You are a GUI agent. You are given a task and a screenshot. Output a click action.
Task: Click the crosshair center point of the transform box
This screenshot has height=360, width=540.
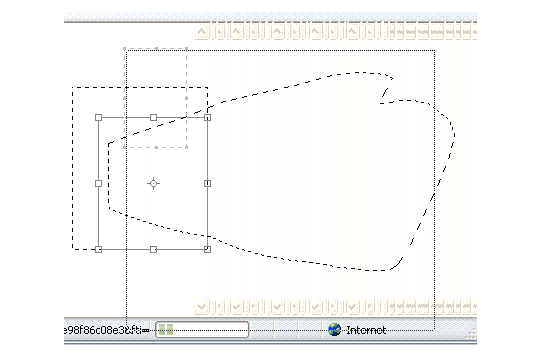coord(153,184)
